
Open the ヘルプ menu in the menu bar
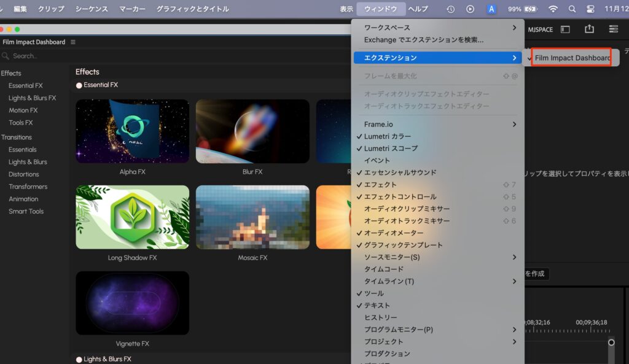pyautogui.click(x=418, y=9)
